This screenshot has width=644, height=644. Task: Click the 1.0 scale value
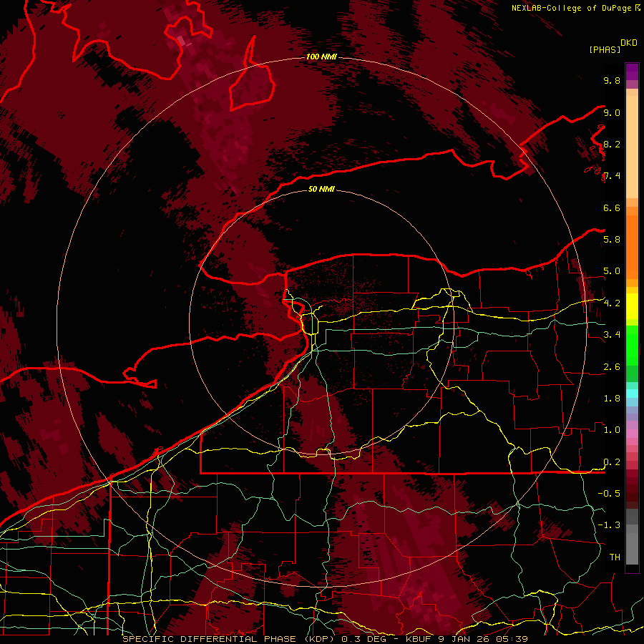[612, 429]
